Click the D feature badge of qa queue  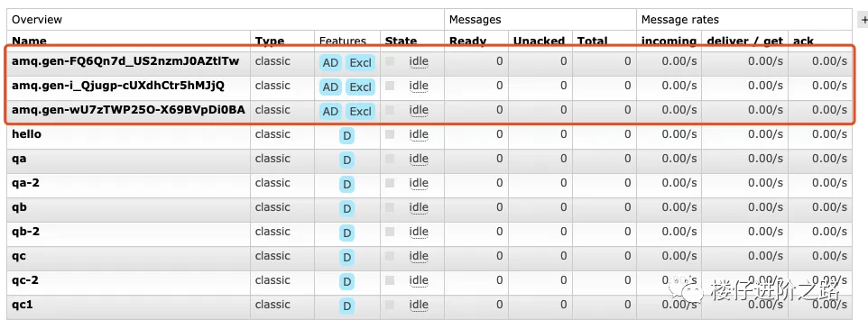[347, 160]
